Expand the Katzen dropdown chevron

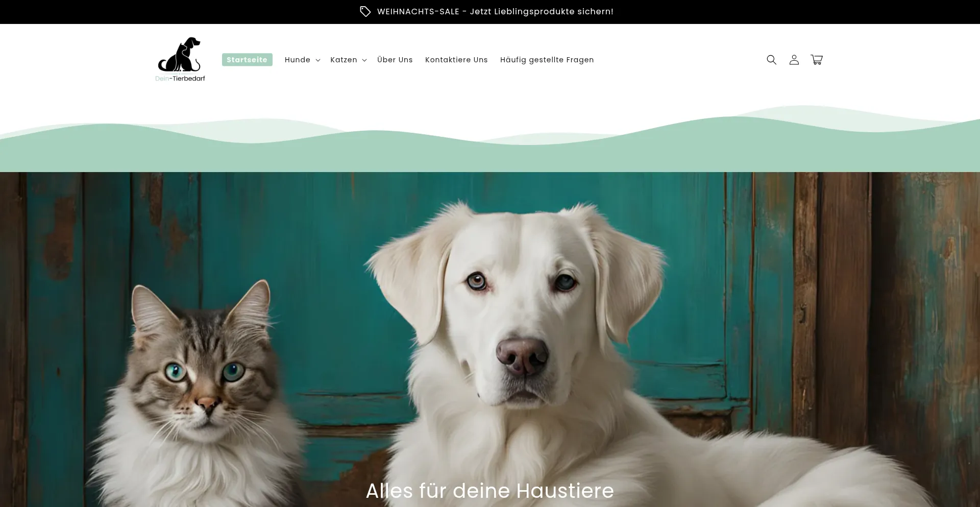364,60
